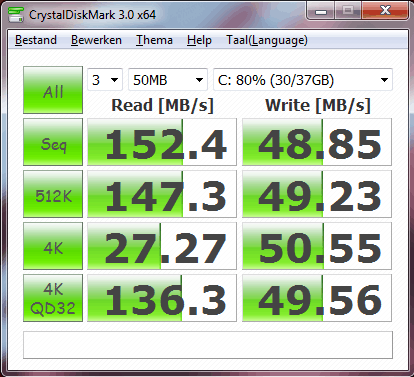The height and width of the screenshot is (377, 414).
Task: Close the CrystalDiskMark window
Action: [x=385, y=11]
